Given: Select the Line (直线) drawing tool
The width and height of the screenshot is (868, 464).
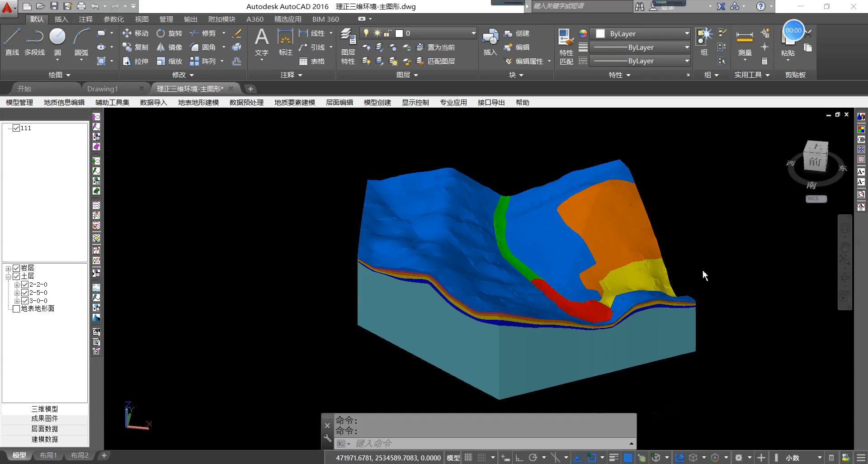Looking at the screenshot, I should [x=12, y=42].
